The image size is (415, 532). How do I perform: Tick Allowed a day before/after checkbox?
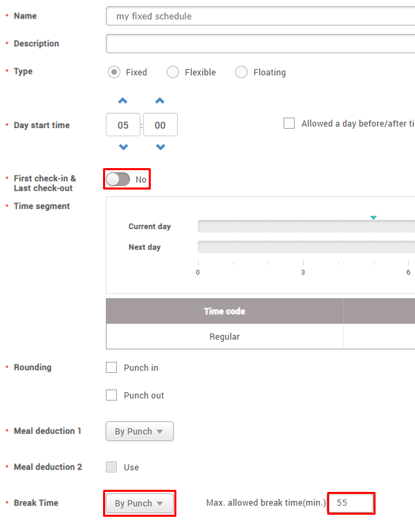[x=289, y=124]
